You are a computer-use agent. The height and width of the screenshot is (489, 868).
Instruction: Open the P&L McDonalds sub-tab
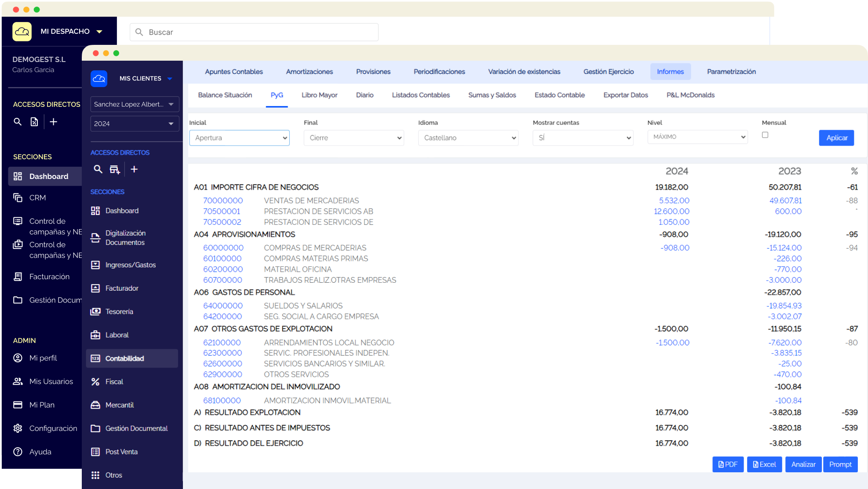point(690,95)
